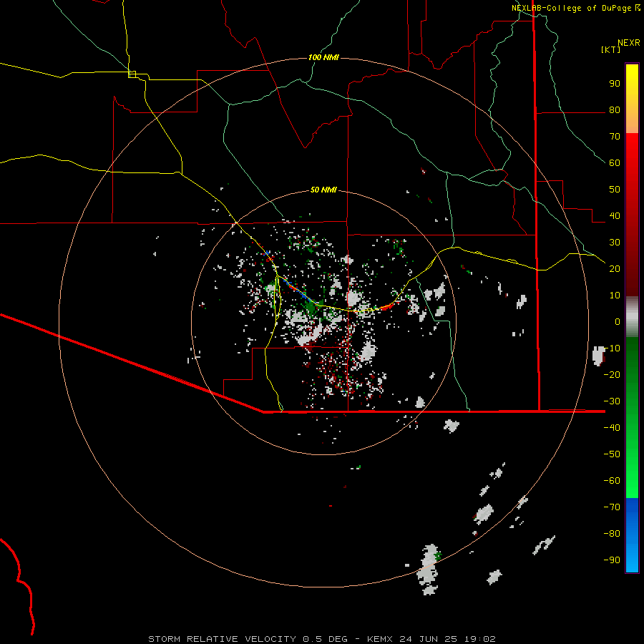Select the 90 value on the velocity scale

615,84
